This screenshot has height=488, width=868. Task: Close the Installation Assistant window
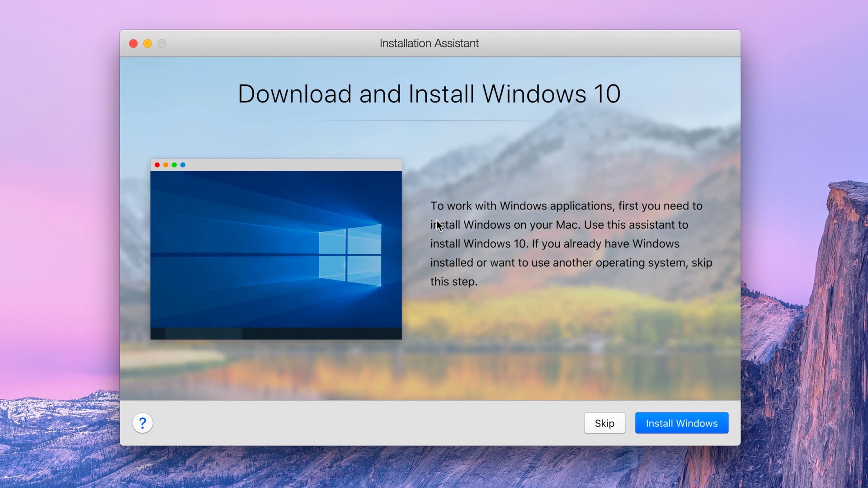click(133, 43)
